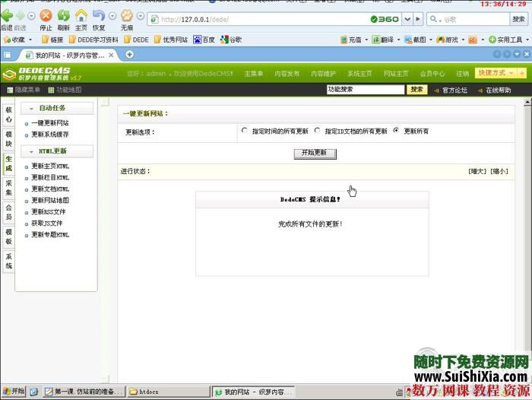The height and width of the screenshot is (400, 532).
Task: Click the address bar URL field
Action: coord(258,19)
